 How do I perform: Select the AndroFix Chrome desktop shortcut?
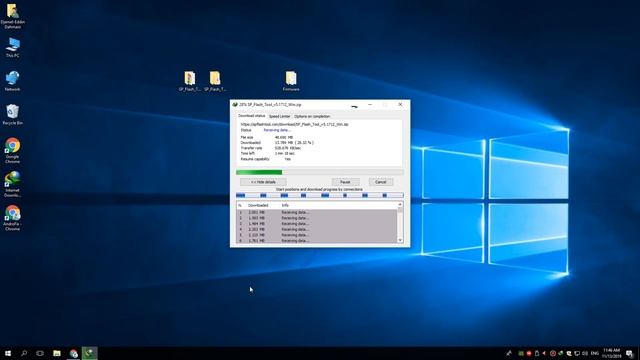pos(13,218)
